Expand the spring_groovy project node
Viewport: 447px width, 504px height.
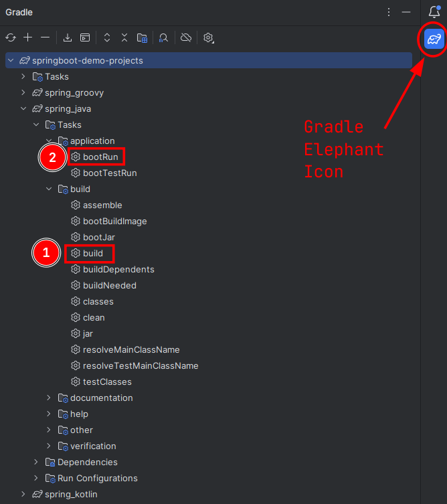[23, 92]
